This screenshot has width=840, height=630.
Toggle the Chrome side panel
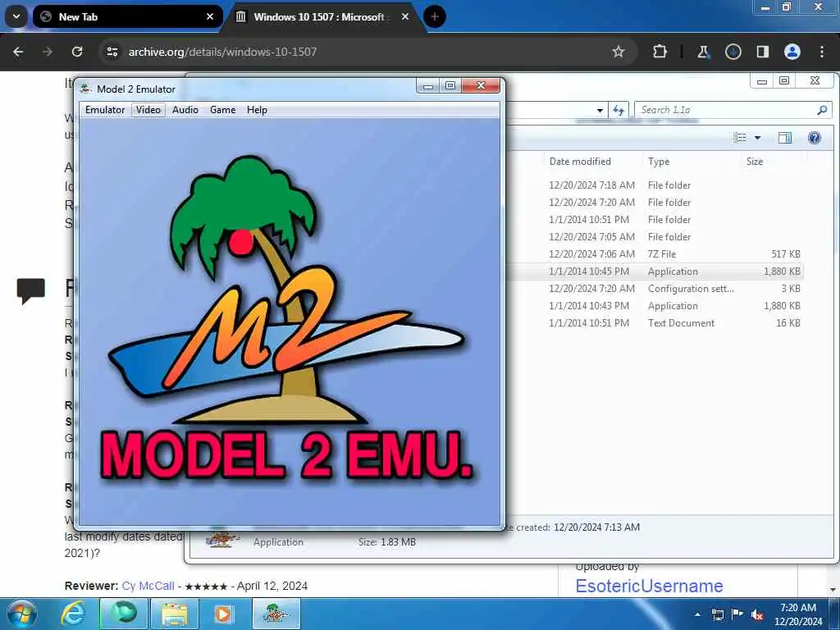click(x=762, y=52)
